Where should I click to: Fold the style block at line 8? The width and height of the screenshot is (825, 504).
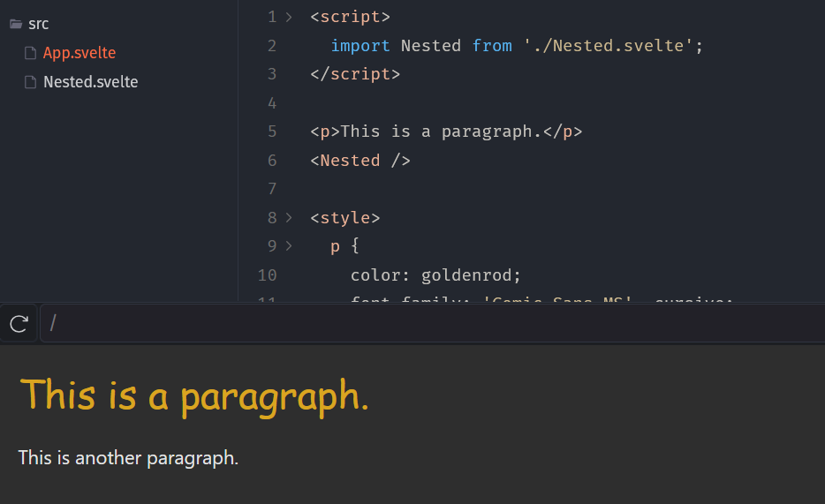[x=289, y=217]
